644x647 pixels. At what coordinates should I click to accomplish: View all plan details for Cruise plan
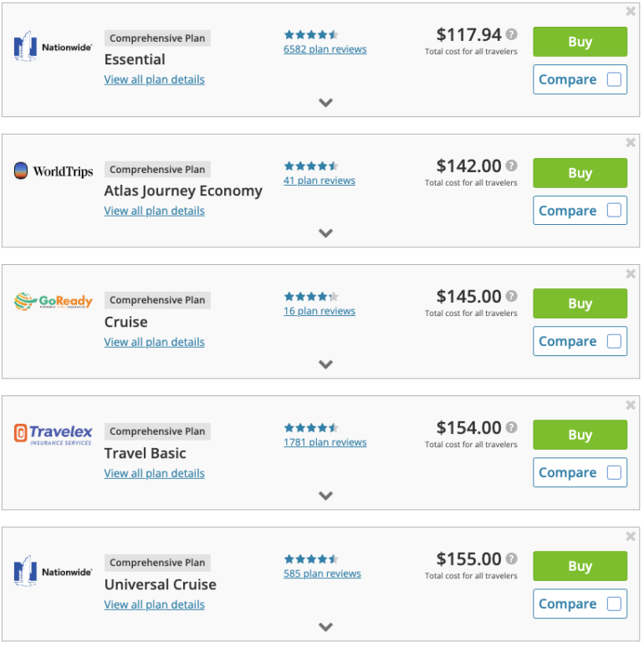pyautogui.click(x=154, y=342)
